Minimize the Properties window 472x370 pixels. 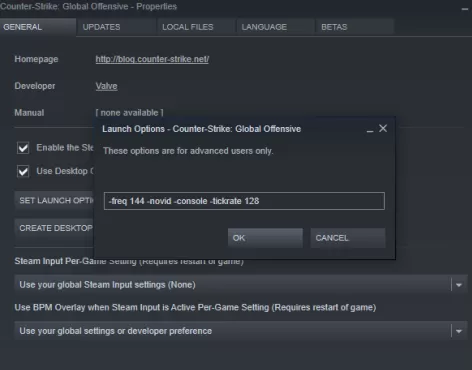(465, 9)
